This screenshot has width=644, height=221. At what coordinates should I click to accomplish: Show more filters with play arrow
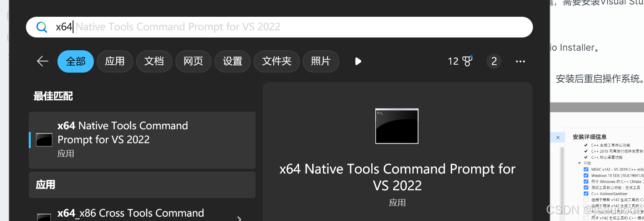tap(358, 61)
